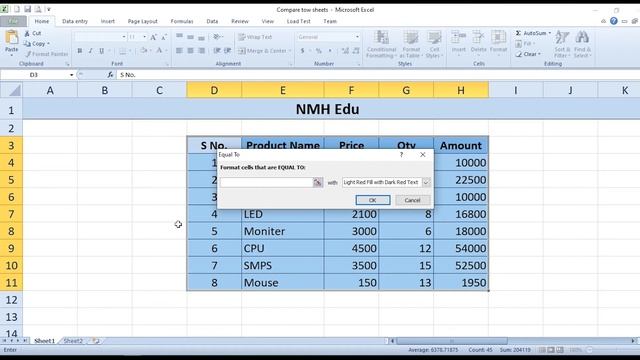Screen dimensions: 640x360
Task: Open the number format General dropdown
Action: click(357, 37)
